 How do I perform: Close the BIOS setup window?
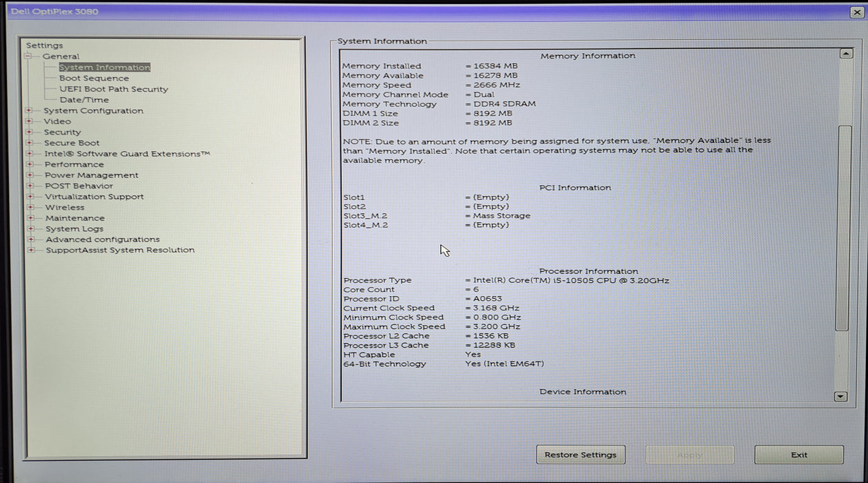pos(857,12)
